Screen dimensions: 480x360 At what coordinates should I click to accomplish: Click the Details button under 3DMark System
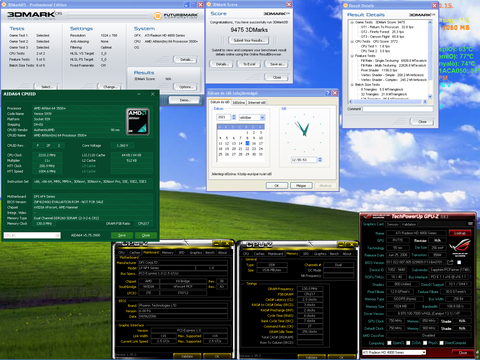click(x=185, y=60)
